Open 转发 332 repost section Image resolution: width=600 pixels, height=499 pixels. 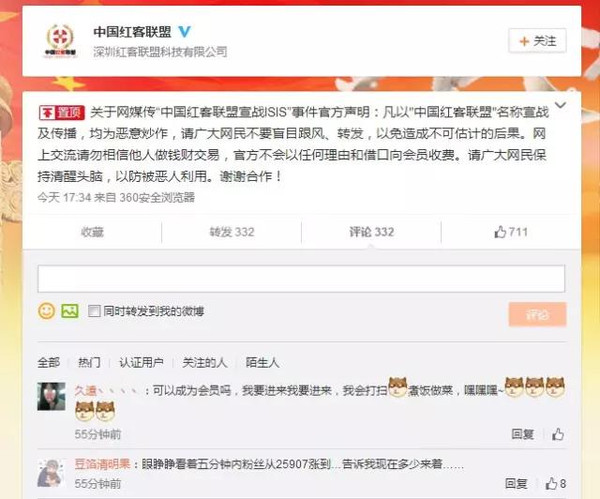pyautogui.click(x=232, y=232)
